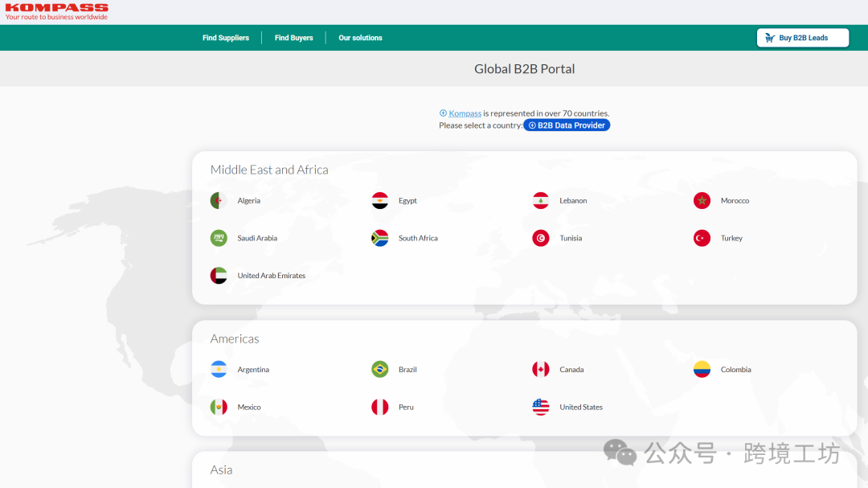Select United Arab Emirates country link
The image size is (868, 488).
click(271, 276)
